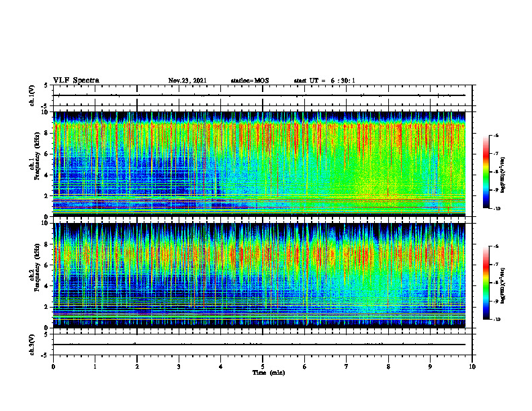Image resolution: width=532 pixels, height=411 pixels.
Task: Click time axis tick label '3'
Action: pos(179,367)
